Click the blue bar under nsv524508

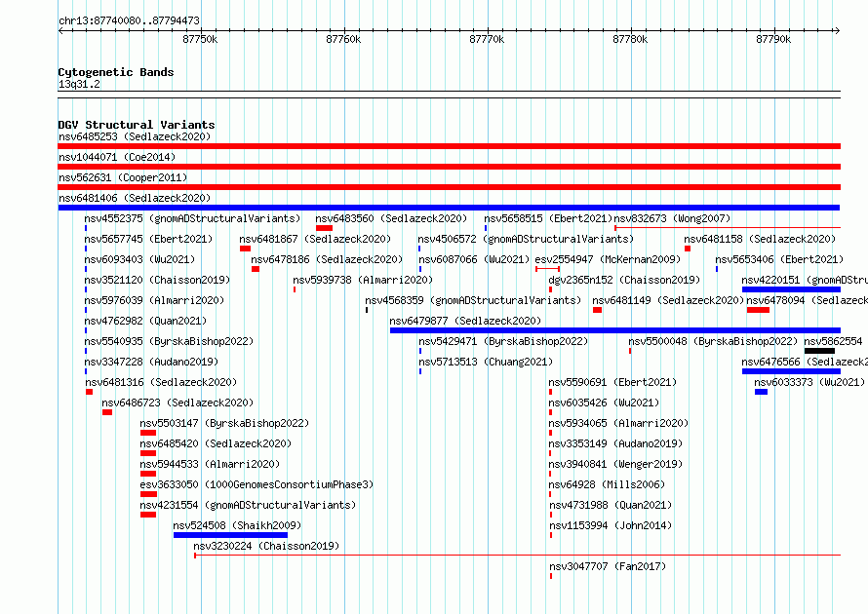coord(231,535)
